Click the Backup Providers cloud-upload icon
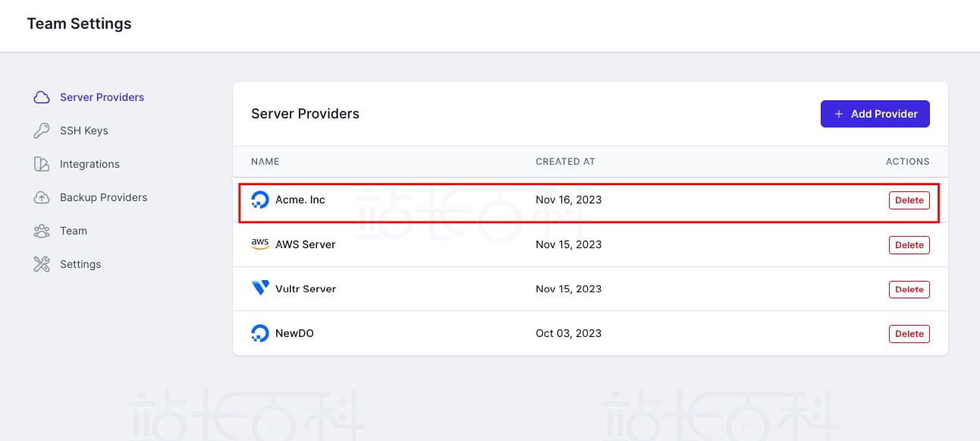This screenshot has height=441, width=980. [42, 197]
